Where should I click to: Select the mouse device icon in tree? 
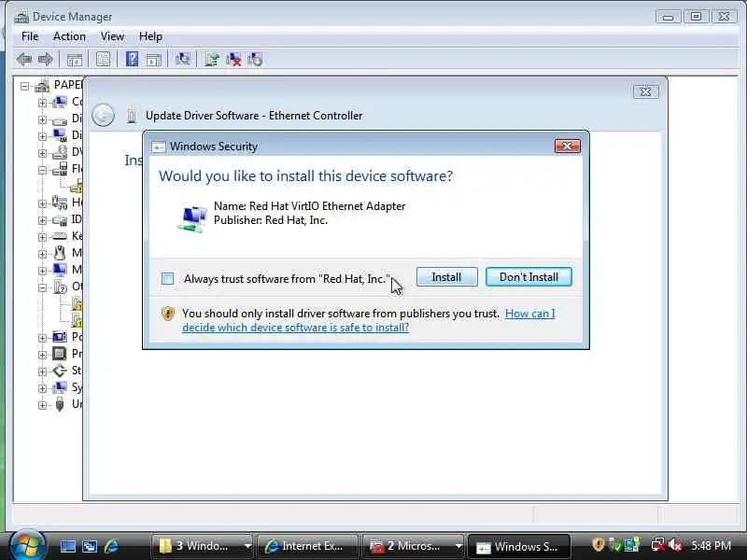pyautogui.click(x=60, y=253)
